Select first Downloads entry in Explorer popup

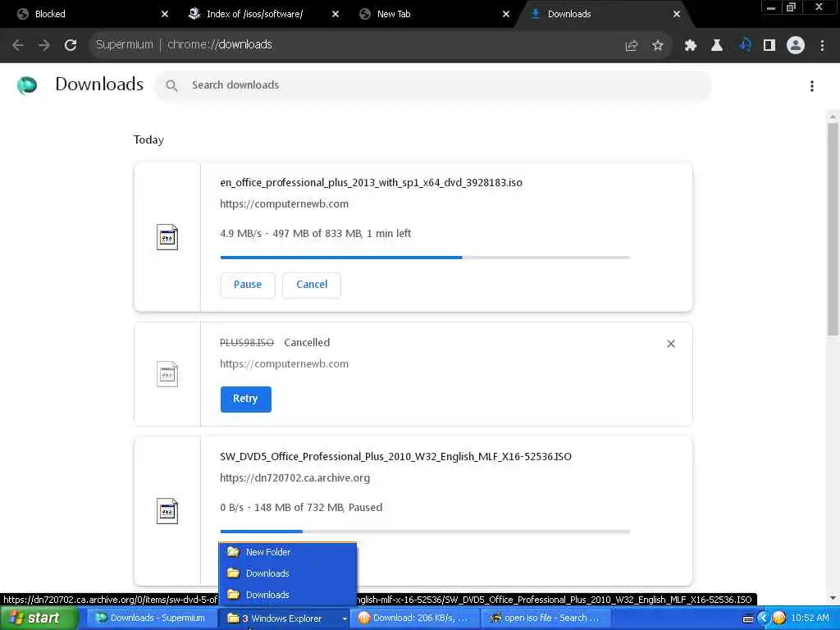tap(288, 573)
